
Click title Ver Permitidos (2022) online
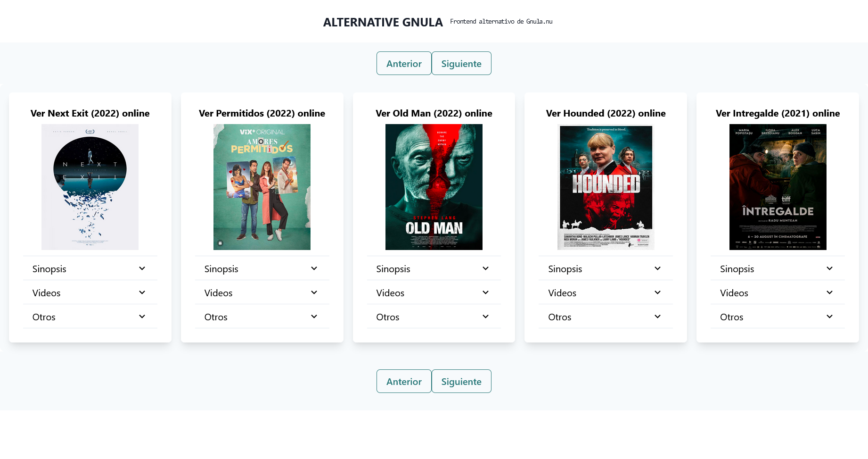pyautogui.click(x=262, y=113)
